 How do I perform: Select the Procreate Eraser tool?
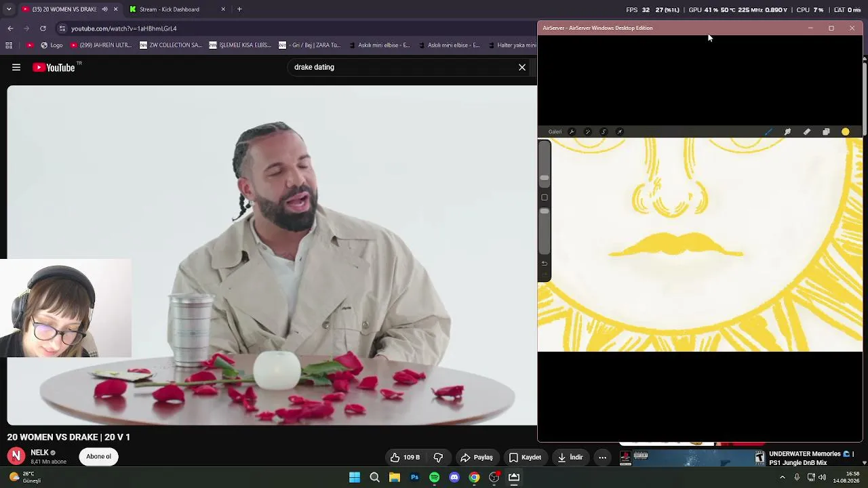tap(807, 132)
